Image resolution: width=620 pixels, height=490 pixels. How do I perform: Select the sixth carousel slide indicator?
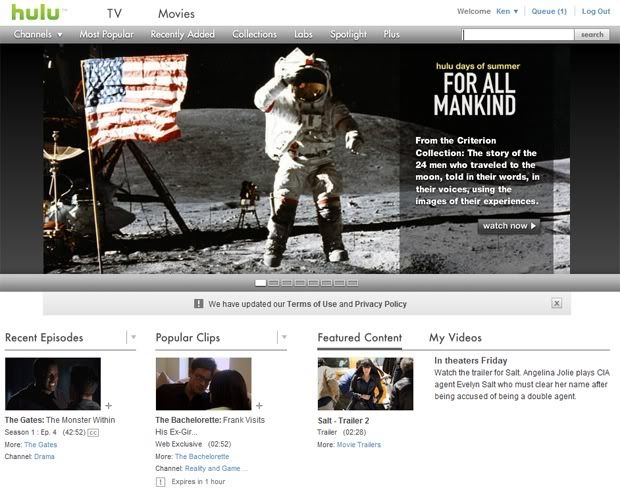(326, 283)
